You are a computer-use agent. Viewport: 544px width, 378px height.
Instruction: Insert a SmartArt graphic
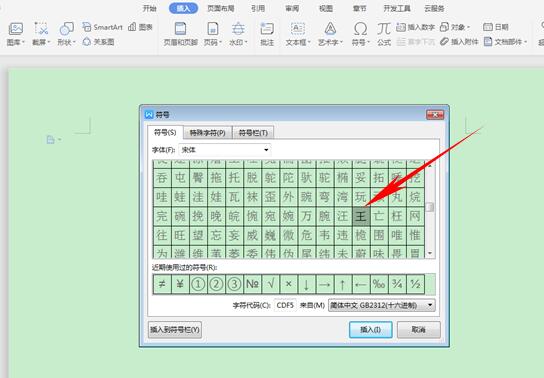(x=103, y=27)
